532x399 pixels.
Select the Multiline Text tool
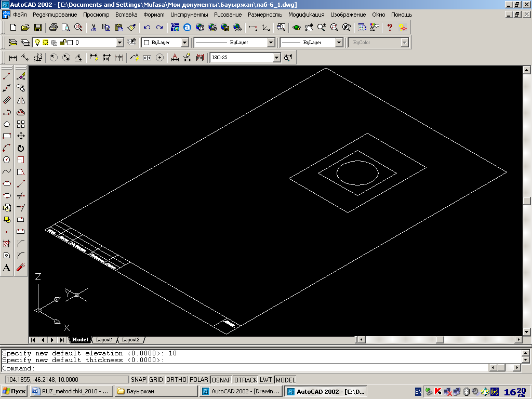click(6, 268)
